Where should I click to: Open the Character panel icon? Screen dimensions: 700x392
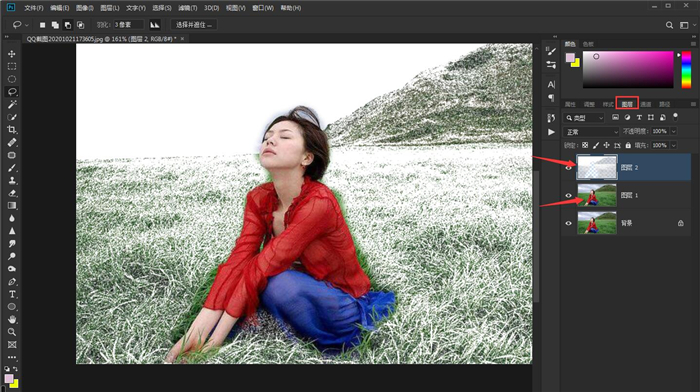coord(551,84)
